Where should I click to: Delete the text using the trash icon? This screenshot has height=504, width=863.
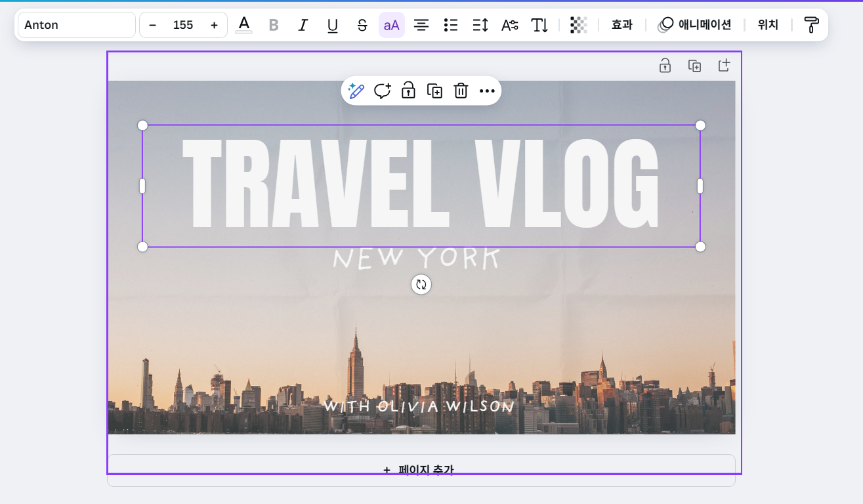click(460, 91)
